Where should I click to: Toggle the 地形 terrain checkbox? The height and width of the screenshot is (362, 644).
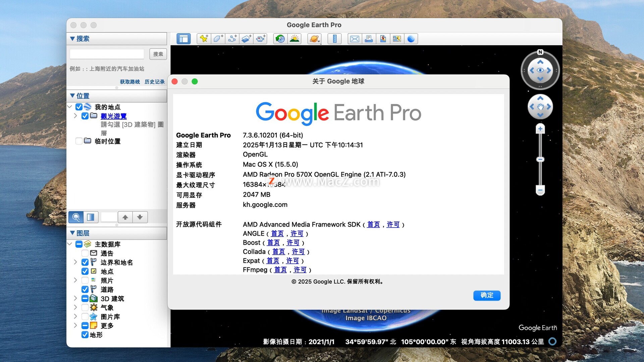(85, 335)
